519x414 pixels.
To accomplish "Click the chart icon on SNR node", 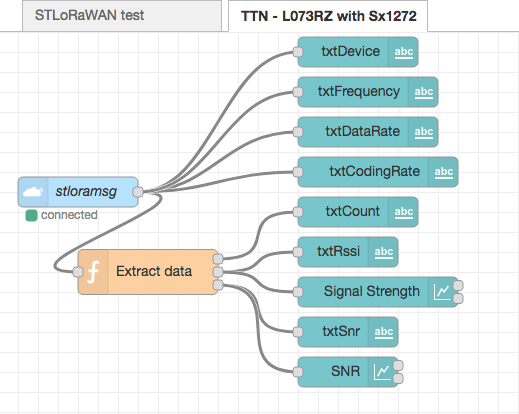I will (x=382, y=372).
